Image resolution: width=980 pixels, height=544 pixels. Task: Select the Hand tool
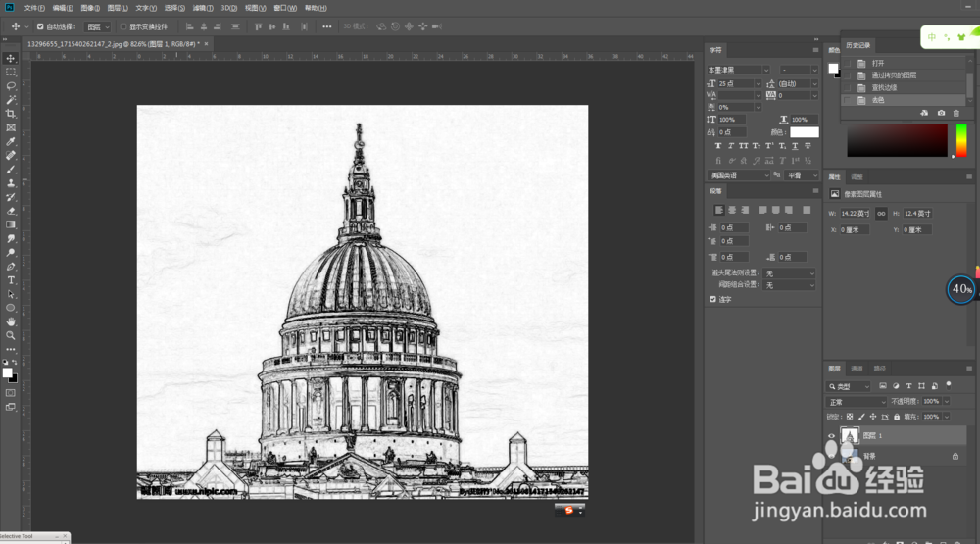pos(11,321)
